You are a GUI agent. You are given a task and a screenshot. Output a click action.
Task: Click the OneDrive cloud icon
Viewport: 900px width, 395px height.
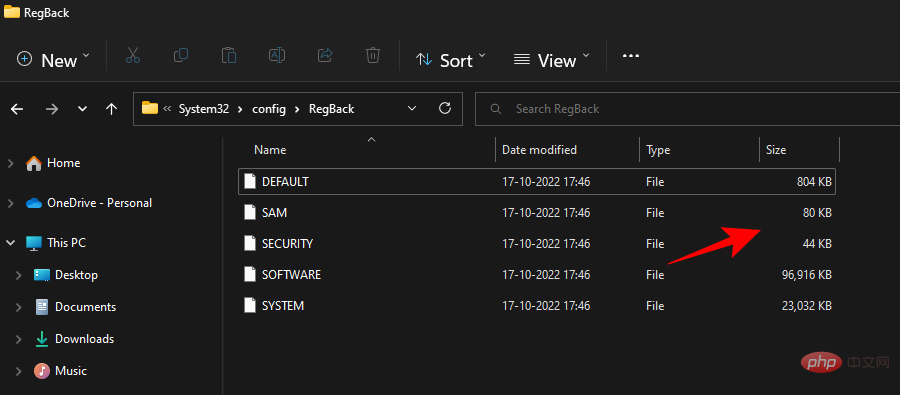34,203
